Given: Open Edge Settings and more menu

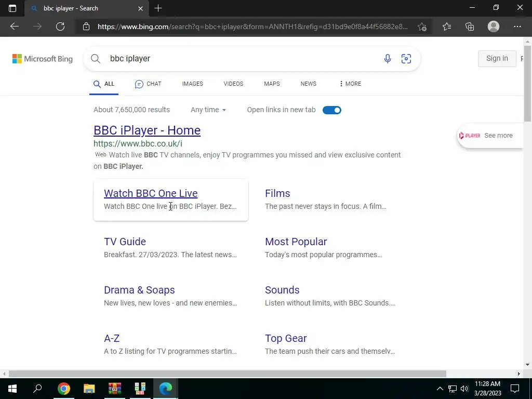Looking at the screenshot, I should point(517,26).
